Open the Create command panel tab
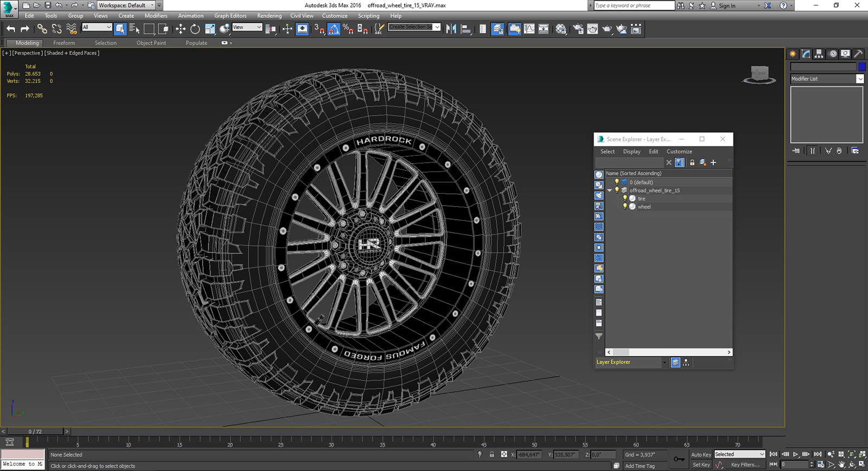868x471 pixels. [x=793, y=53]
